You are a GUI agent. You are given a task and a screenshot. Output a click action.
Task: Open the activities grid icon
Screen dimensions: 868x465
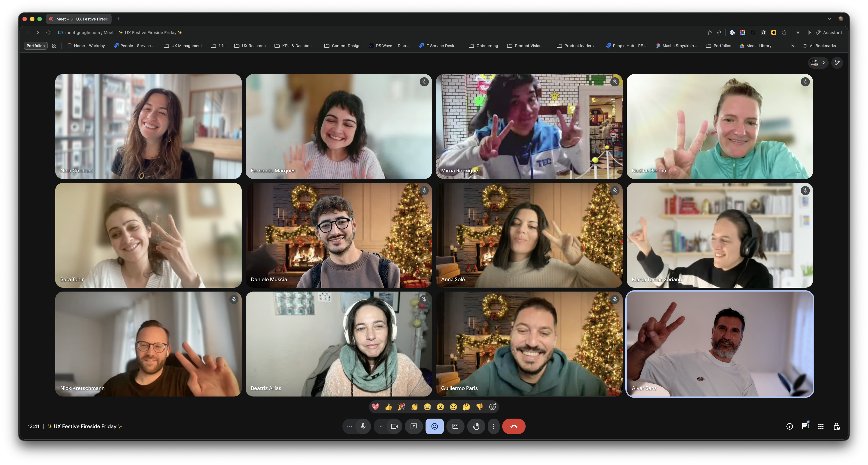pyautogui.click(x=821, y=426)
